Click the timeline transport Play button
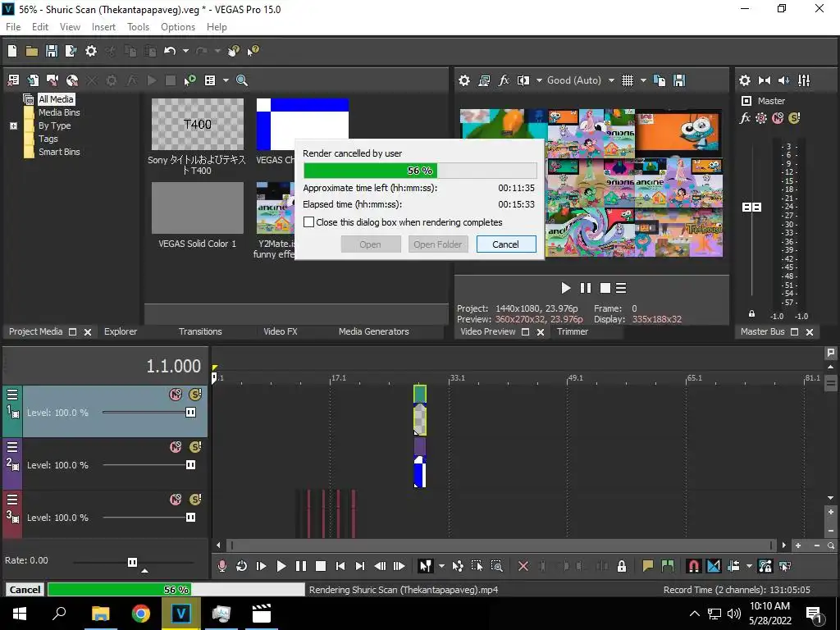Image resolution: width=840 pixels, height=630 pixels. click(x=281, y=566)
